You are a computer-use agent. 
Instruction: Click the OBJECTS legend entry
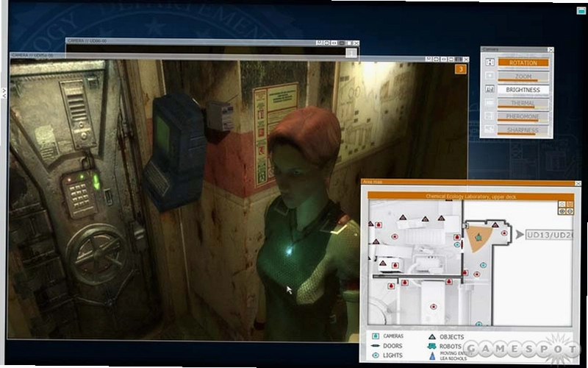pos(446,337)
